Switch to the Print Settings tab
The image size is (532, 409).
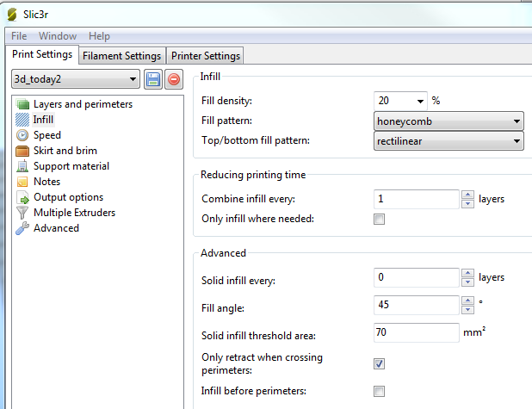[42, 54]
